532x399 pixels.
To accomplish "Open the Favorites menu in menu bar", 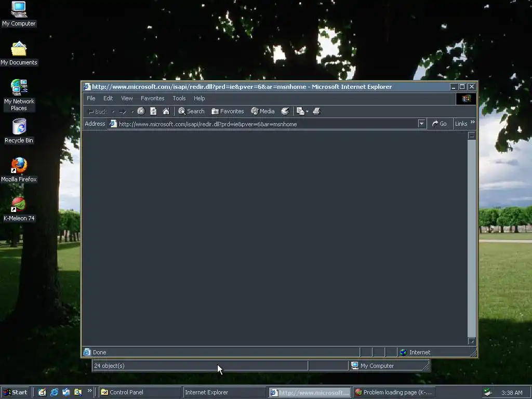I will click(x=152, y=98).
